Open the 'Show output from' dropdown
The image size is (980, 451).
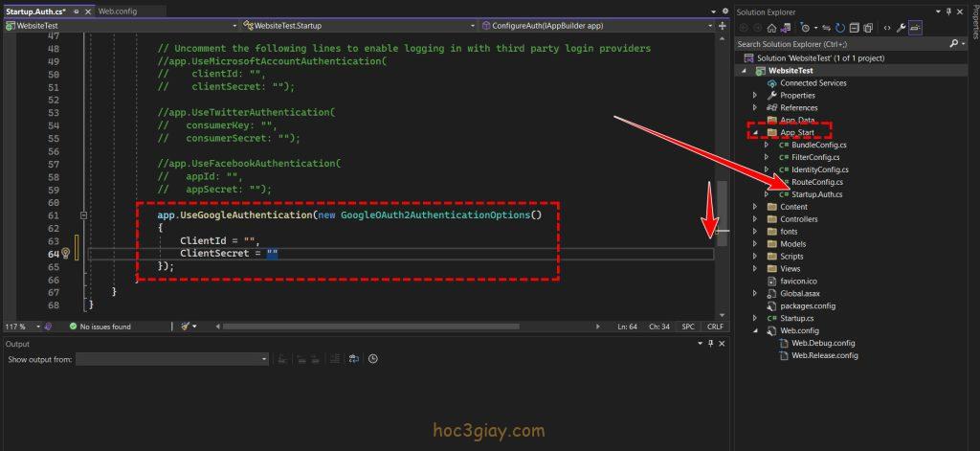[172, 359]
